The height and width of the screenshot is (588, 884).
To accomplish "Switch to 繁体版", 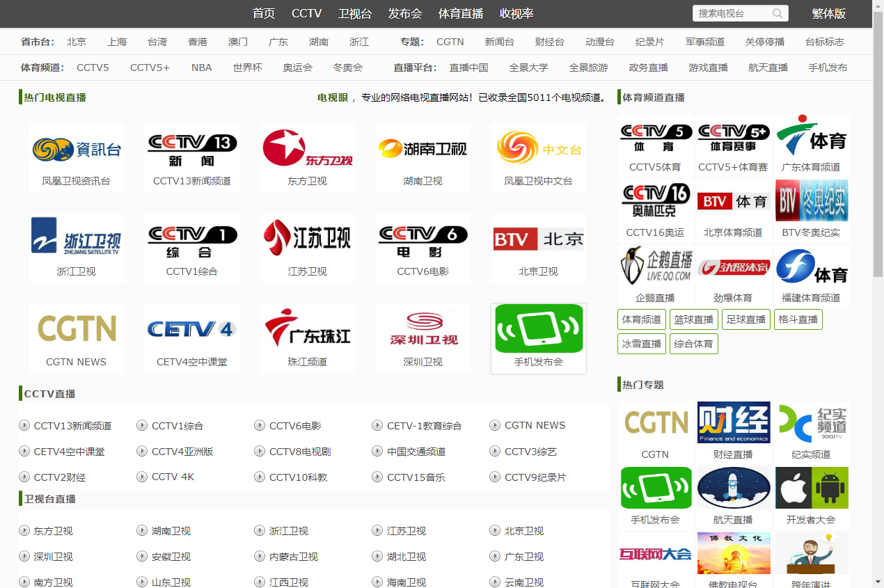I will 829,14.
